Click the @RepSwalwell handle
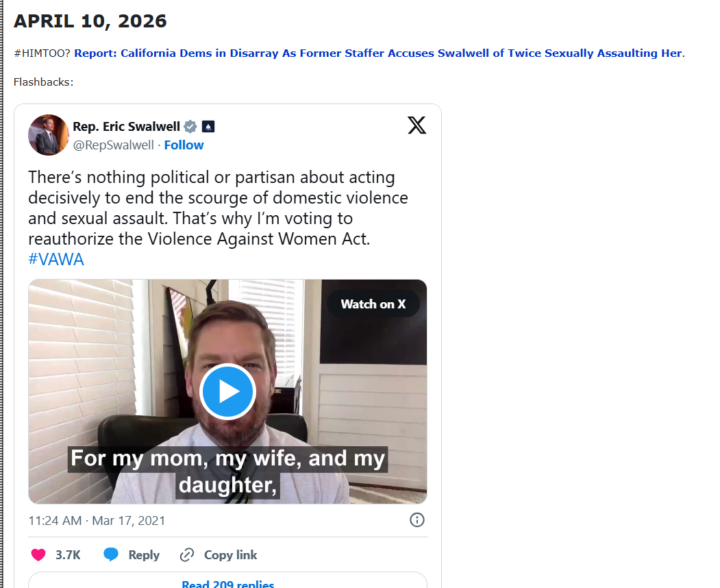Screen dimensions: 720x588 coord(114,145)
